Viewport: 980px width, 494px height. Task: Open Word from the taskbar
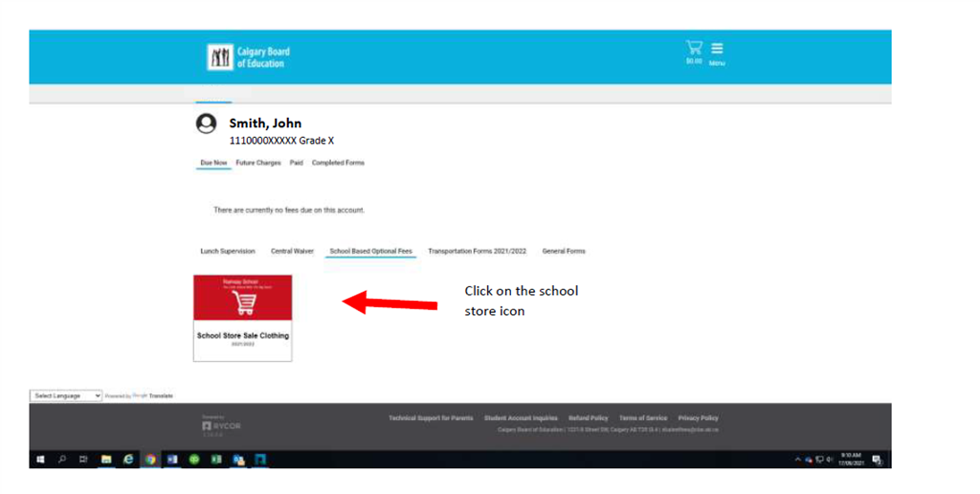coord(172,460)
